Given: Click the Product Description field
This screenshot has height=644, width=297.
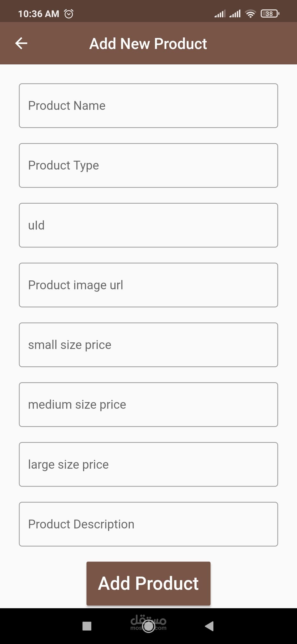Looking at the screenshot, I should point(148,524).
